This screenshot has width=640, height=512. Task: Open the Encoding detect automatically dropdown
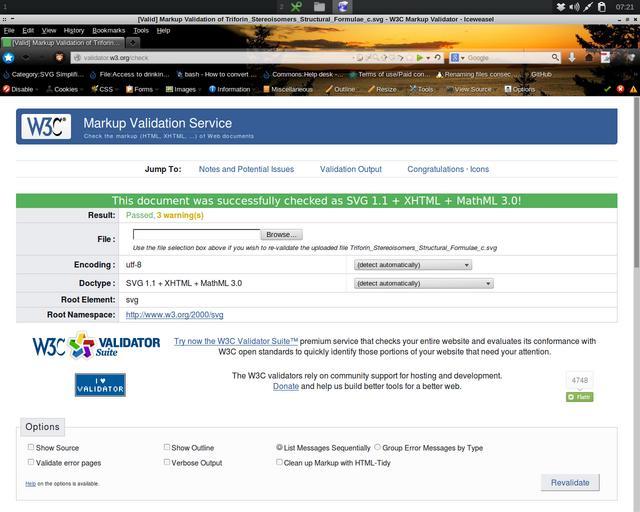[412, 265]
